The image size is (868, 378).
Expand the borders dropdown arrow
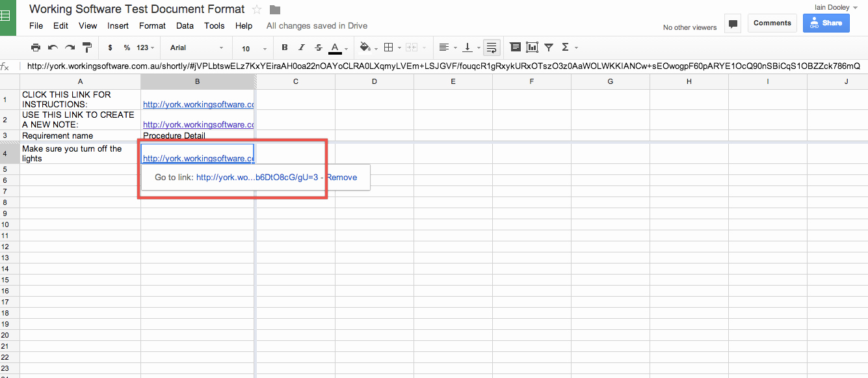coord(399,49)
